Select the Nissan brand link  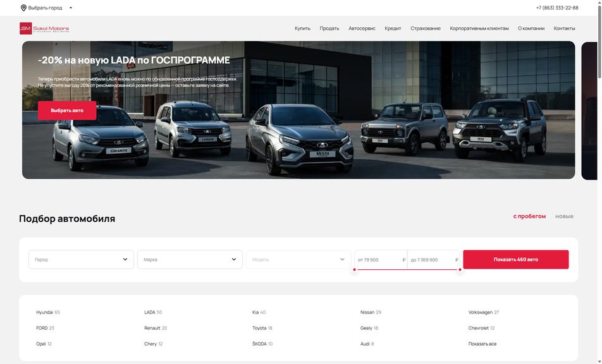(x=371, y=312)
